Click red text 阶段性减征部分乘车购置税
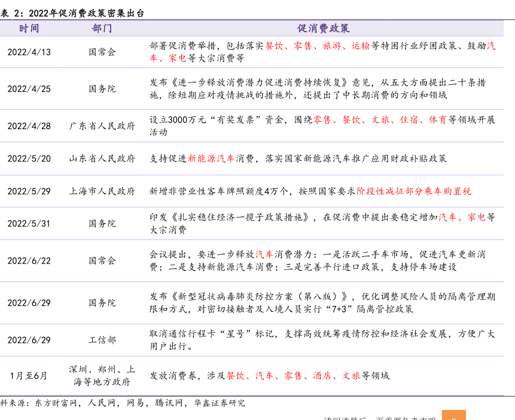This screenshot has height=420, width=515. coord(414,191)
